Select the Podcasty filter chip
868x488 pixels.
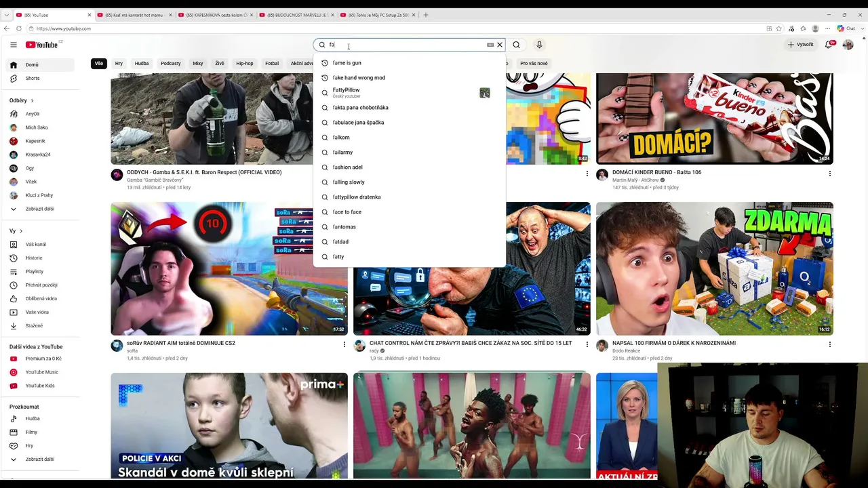[171, 64]
